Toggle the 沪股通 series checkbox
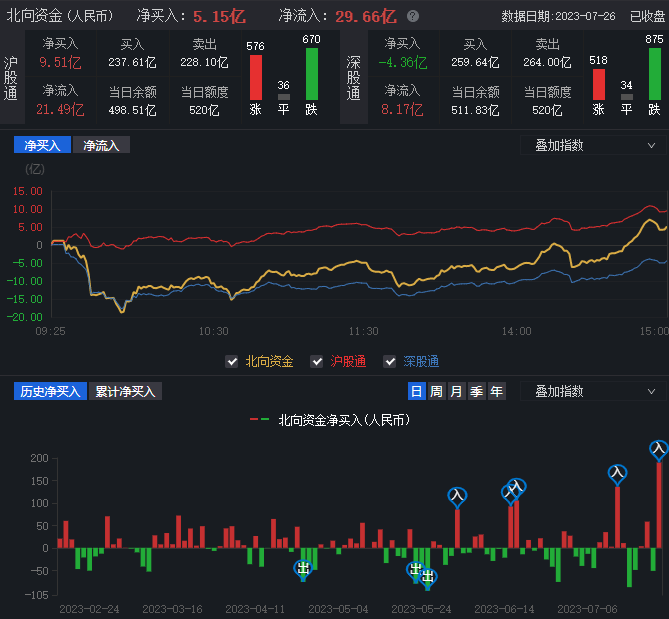The height and width of the screenshot is (619, 669). tap(317, 361)
